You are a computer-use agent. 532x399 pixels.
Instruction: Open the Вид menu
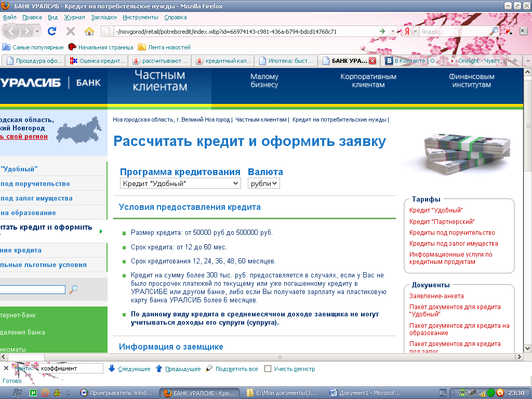52,17
